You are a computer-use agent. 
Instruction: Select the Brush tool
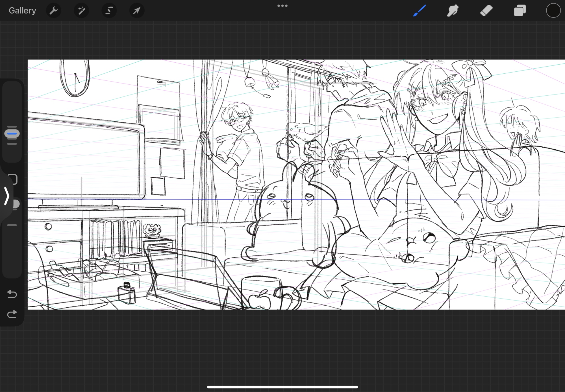click(x=419, y=11)
